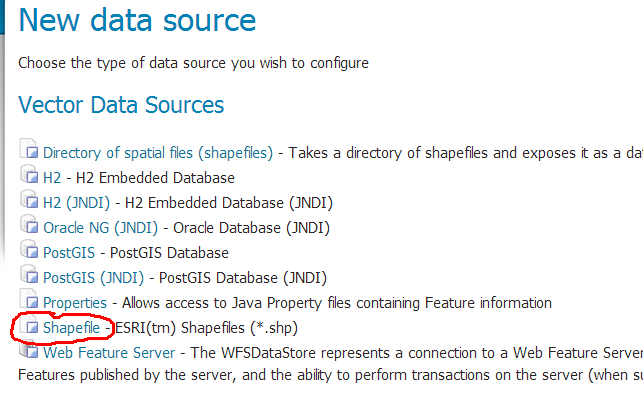Click the icon next to Shapefile
The height and width of the screenshot is (400, 643).
tap(29, 325)
